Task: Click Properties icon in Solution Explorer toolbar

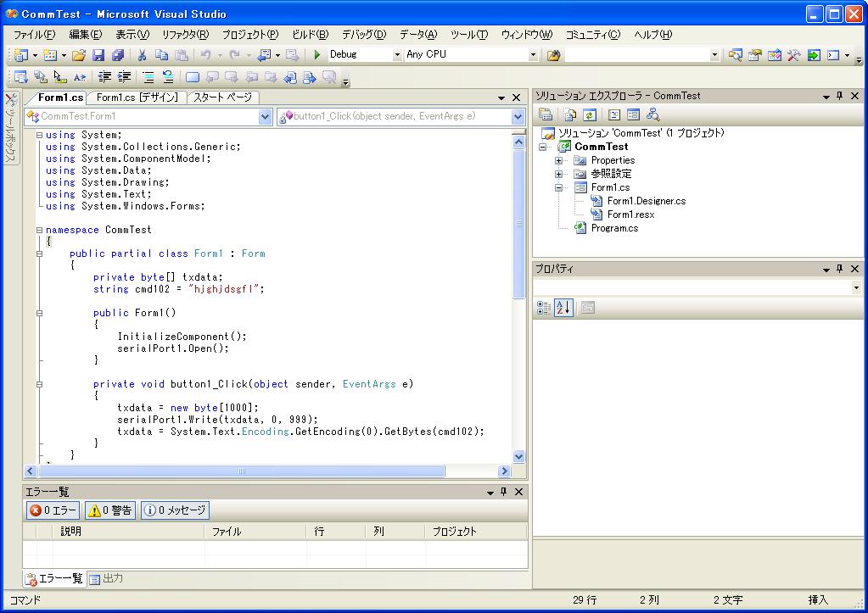Action: [546, 114]
